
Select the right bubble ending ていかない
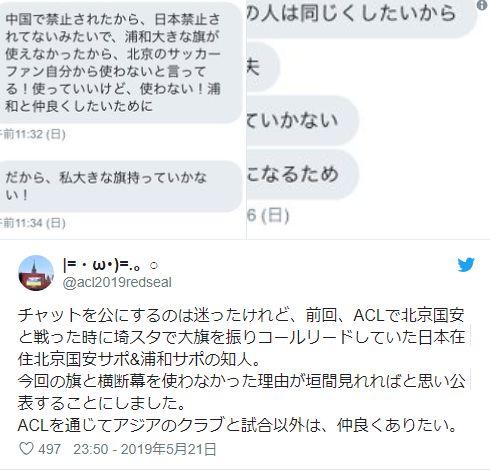coord(302,120)
